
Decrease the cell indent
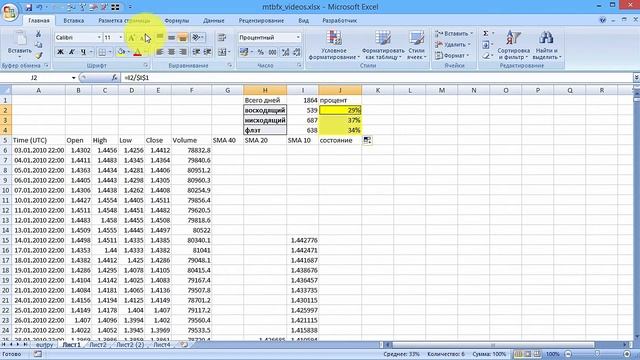click(196, 52)
